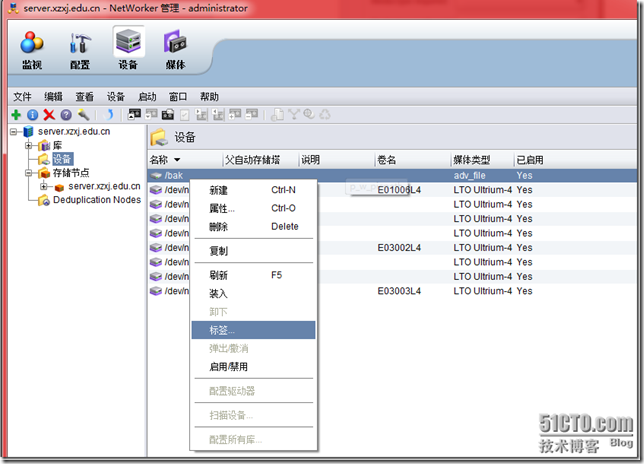This screenshot has height=464, width=644.
Task: Click the 父自动存储塔 column header
Action: point(260,160)
